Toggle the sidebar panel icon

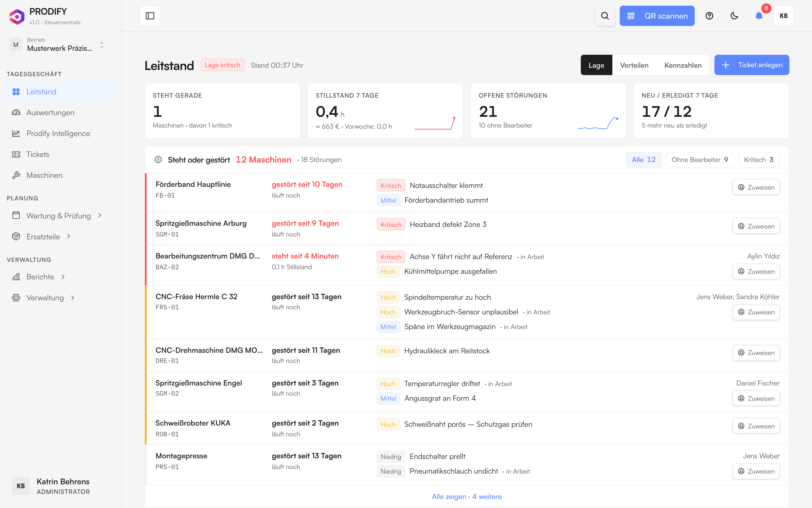point(150,16)
